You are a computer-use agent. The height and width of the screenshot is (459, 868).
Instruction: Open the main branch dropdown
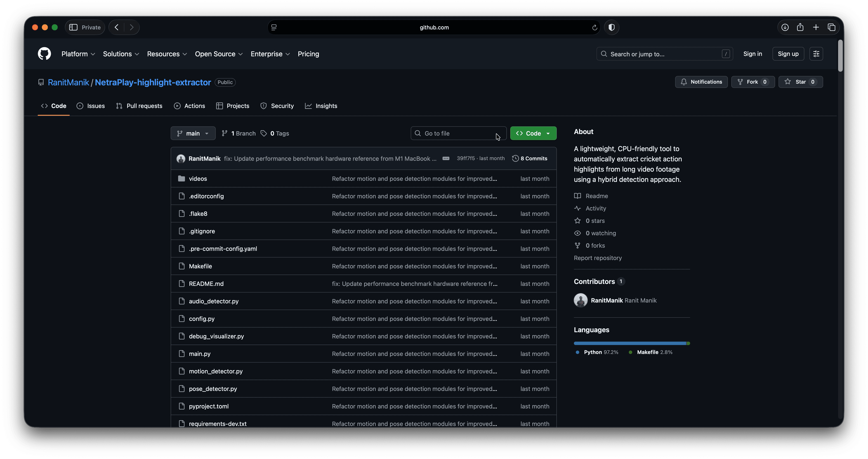193,134
